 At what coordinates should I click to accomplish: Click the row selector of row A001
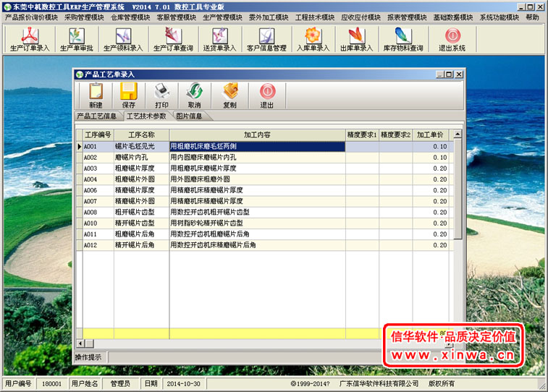click(x=80, y=147)
